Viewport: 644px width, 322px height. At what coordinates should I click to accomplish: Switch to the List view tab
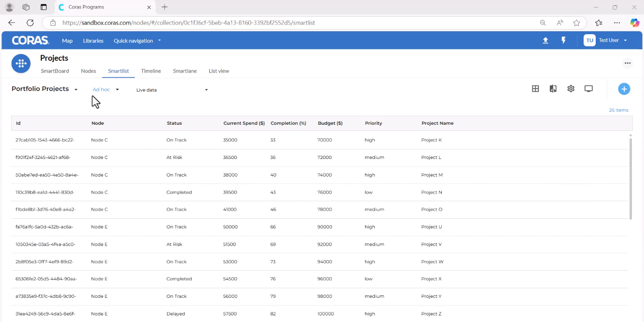click(x=219, y=71)
